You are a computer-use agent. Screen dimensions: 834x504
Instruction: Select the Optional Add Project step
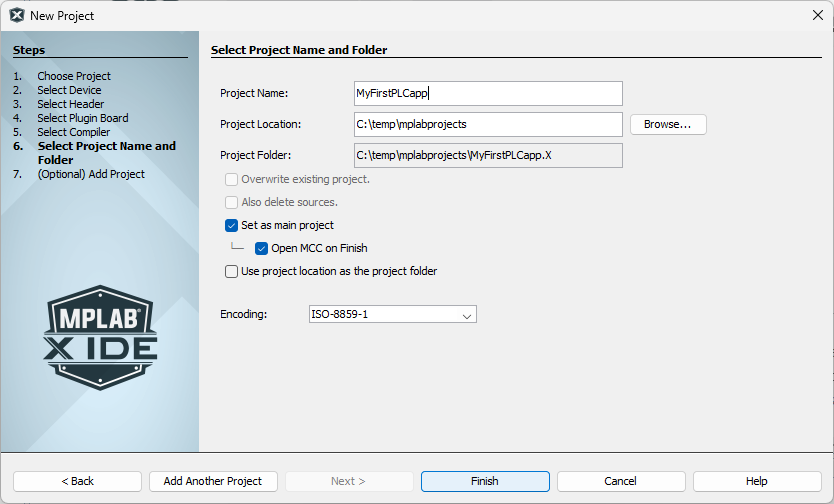(x=91, y=174)
